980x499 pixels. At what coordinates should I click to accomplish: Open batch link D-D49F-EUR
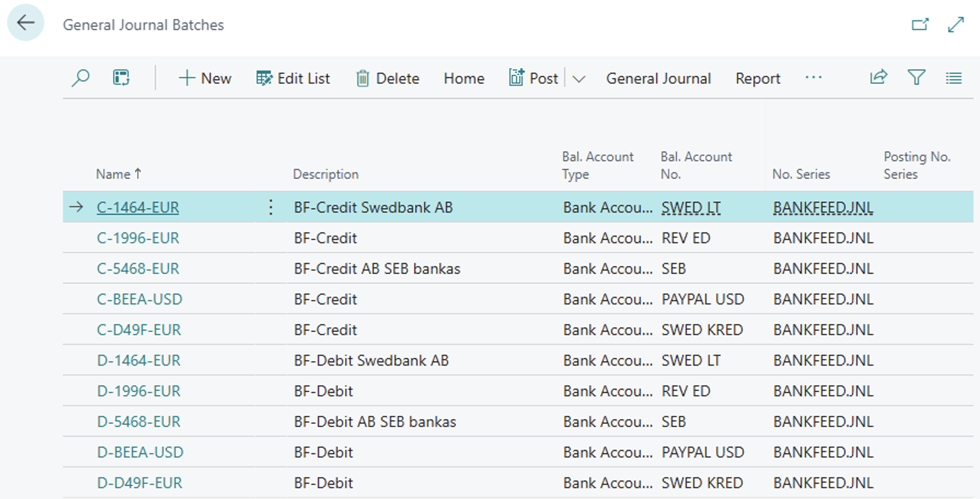click(x=140, y=484)
